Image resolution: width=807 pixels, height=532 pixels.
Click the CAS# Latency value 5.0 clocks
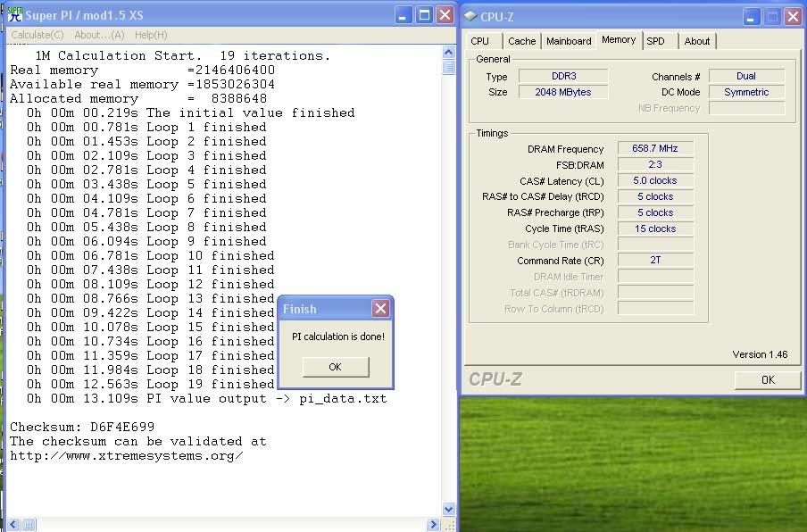tap(655, 180)
